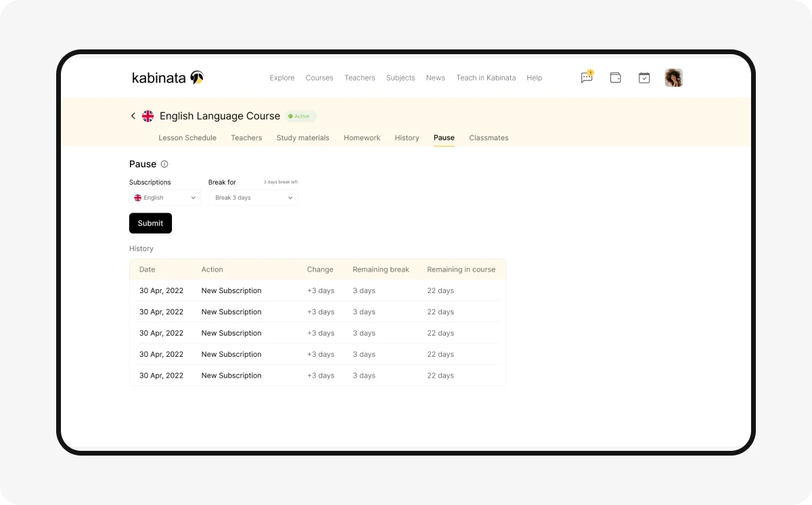Click the info icon beside Pause
Image resolution: width=812 pixels, height=505 pixels.
click(164, 164)
